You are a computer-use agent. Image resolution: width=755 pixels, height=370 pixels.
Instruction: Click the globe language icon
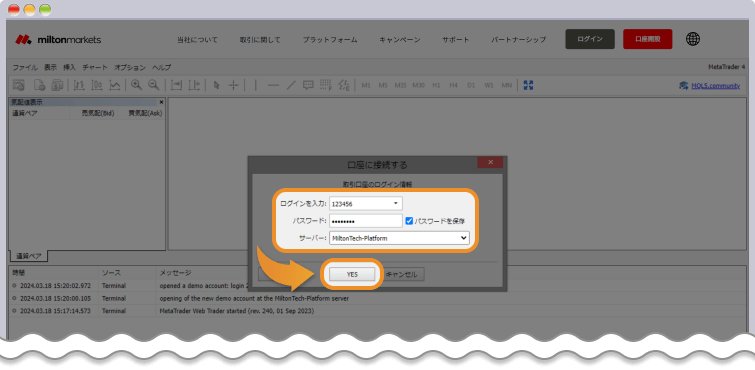[x=692, y=39]
